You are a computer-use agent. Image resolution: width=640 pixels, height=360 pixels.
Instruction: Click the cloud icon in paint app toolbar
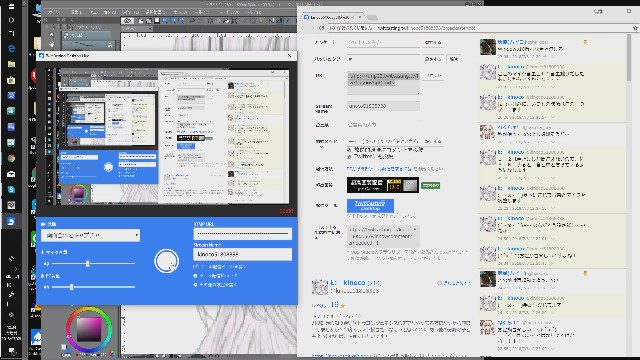click(x=127, y=20)
